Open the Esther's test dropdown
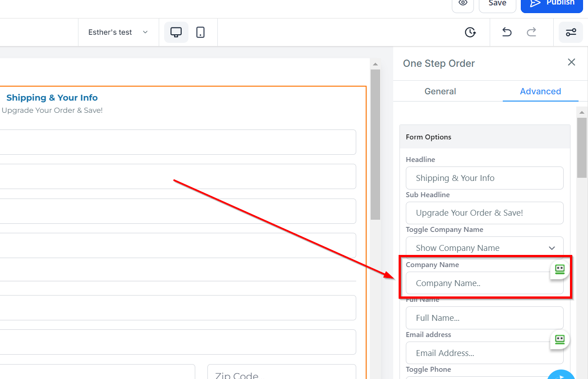This screenshot has height=379, width=588. (118, 32)
